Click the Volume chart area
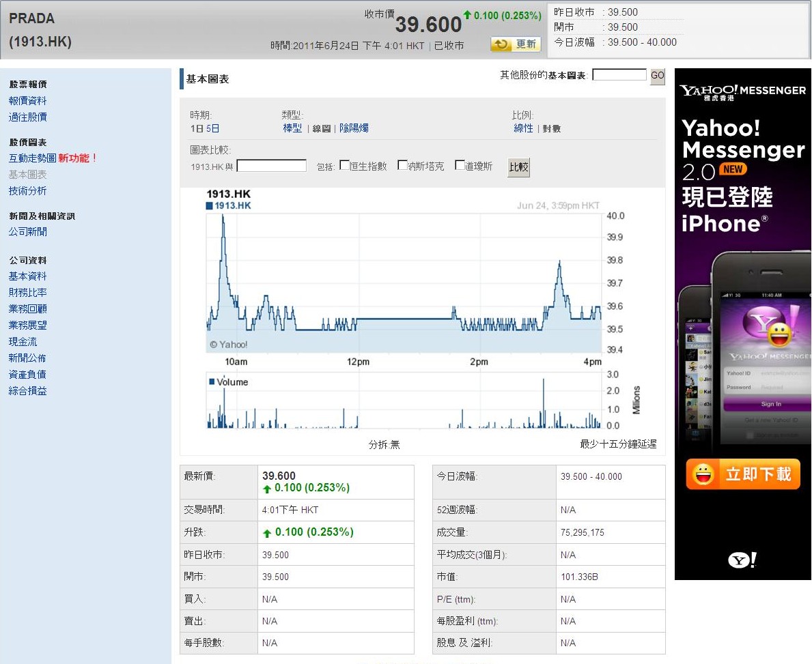812x664 pixels. [x=404, y=401]
